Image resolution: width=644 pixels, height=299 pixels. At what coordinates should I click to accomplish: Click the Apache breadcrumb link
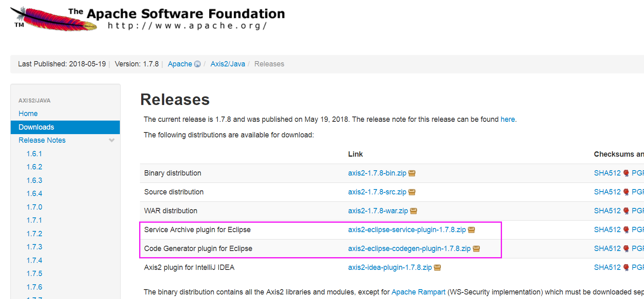(x=180, y=64)
